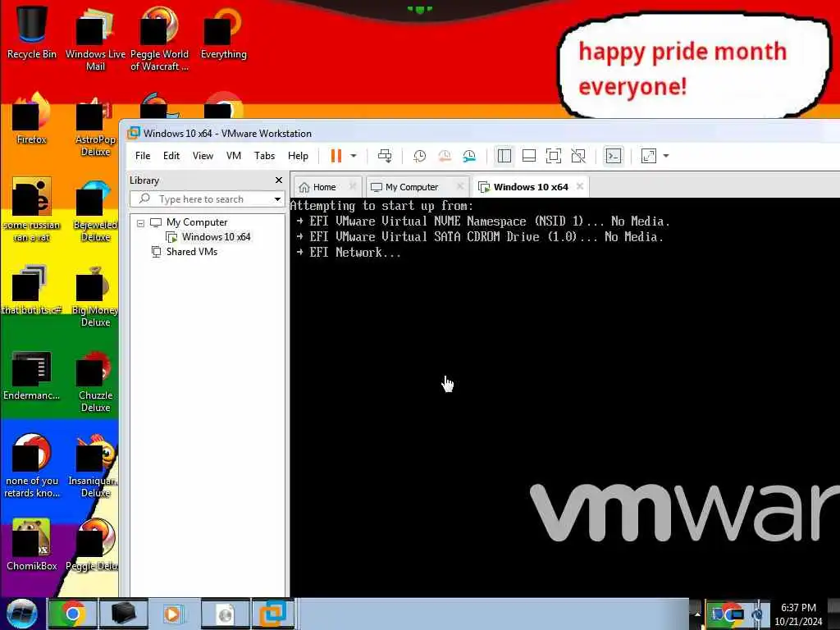Select the ChomikBox desktop icon
840x630 pixels.
pyautogui.click(x=31, y=545)
